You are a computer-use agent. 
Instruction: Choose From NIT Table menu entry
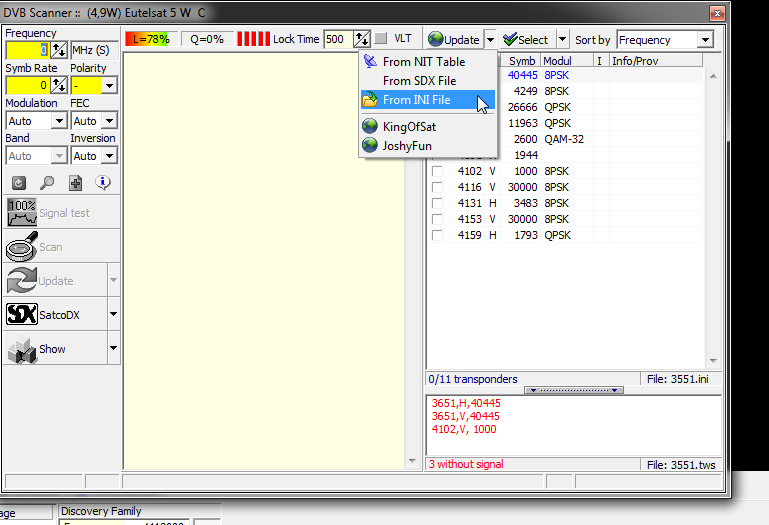(x=427, y=62)
